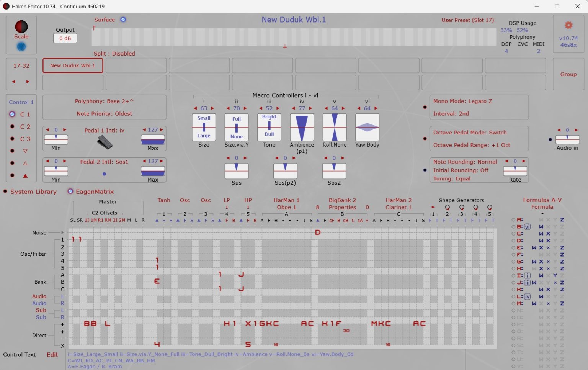588x370 pixels.
Task: Select the System Library radio button
Action: pos(5,192)
